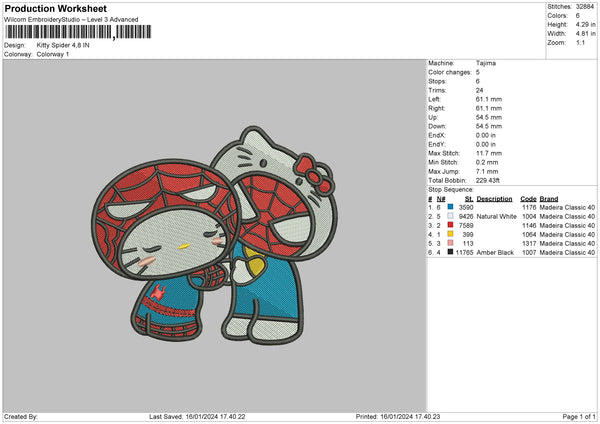Screen dimensions: 600x424
Task: Click 'Printed: 16/01/2024 17.40.23' footer text
Action: point(398,416)
